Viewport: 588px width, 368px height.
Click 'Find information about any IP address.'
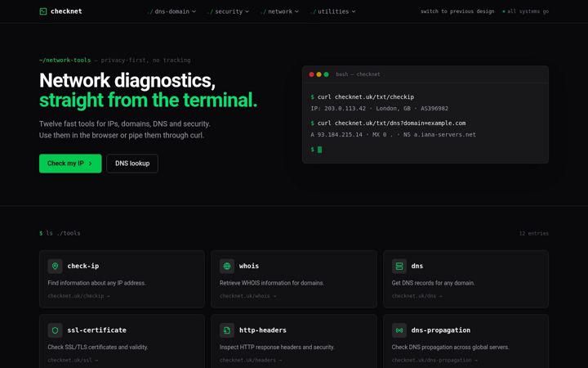[x=96, y=283]
